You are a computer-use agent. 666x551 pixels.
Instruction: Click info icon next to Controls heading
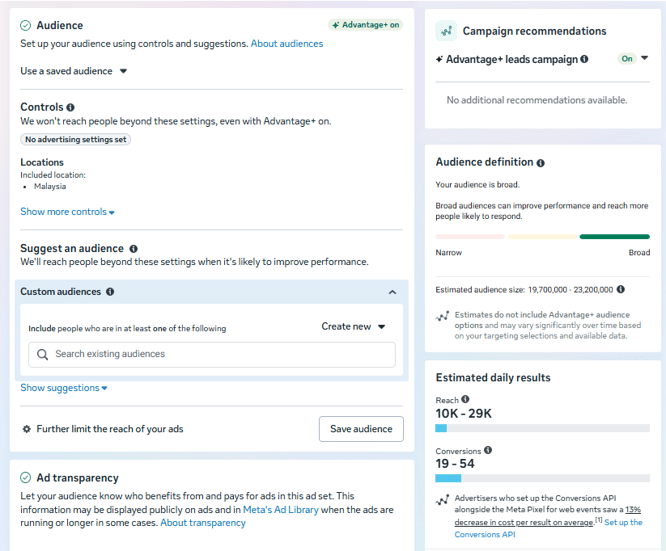(x=70, y=107)
